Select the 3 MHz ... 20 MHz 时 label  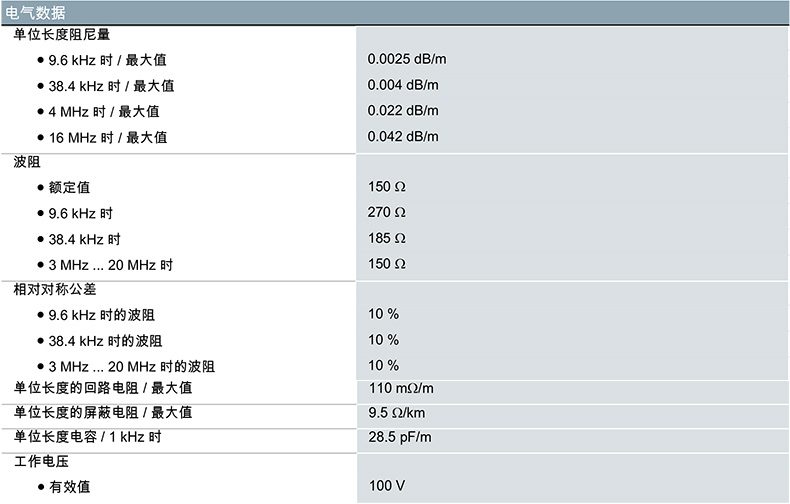[x=110, y=265]
